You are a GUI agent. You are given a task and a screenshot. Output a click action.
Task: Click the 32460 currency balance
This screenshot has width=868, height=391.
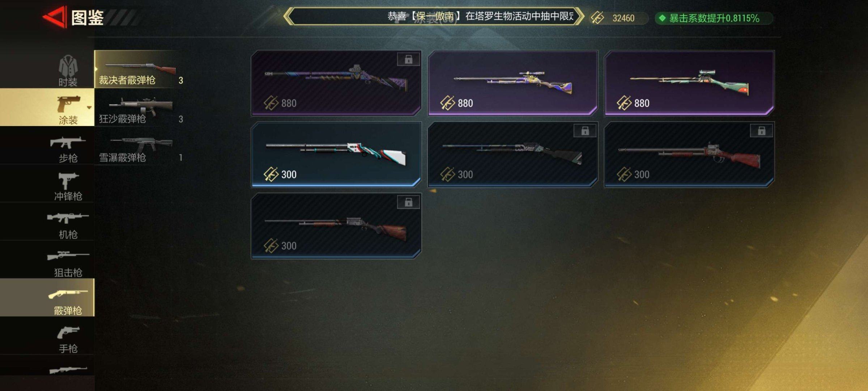tap(623, 18)
